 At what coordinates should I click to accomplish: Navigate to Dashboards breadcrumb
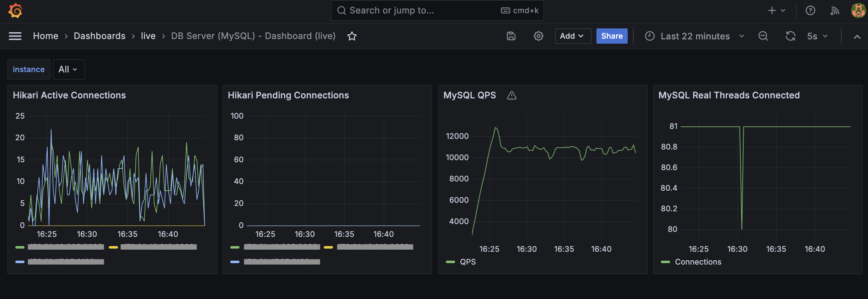100,36
